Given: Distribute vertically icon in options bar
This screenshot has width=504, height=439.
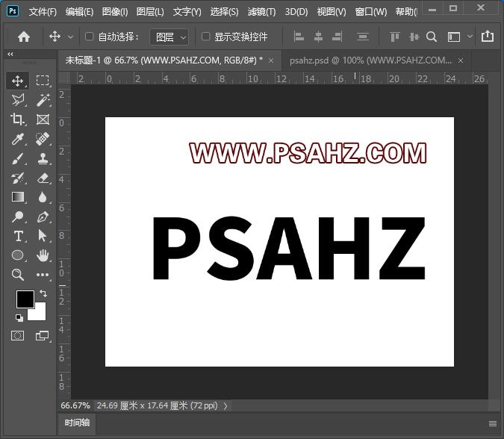Looking at the screenshot, I should pyautogui.click(x=363, y=37).
